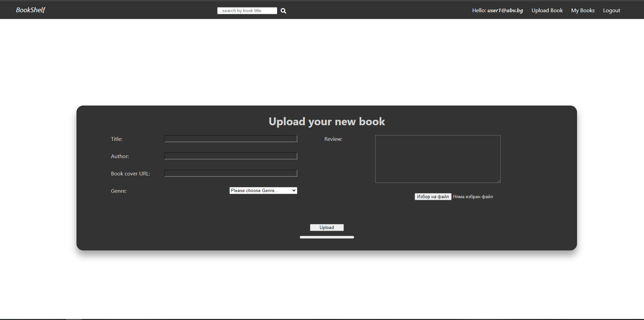The image size is (644, 320).
Task: Select the Book cover URL field
Action: 230,173
